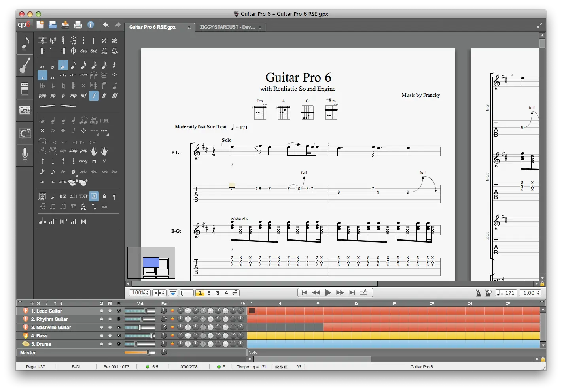Click the Play button

tap(328, 292)
